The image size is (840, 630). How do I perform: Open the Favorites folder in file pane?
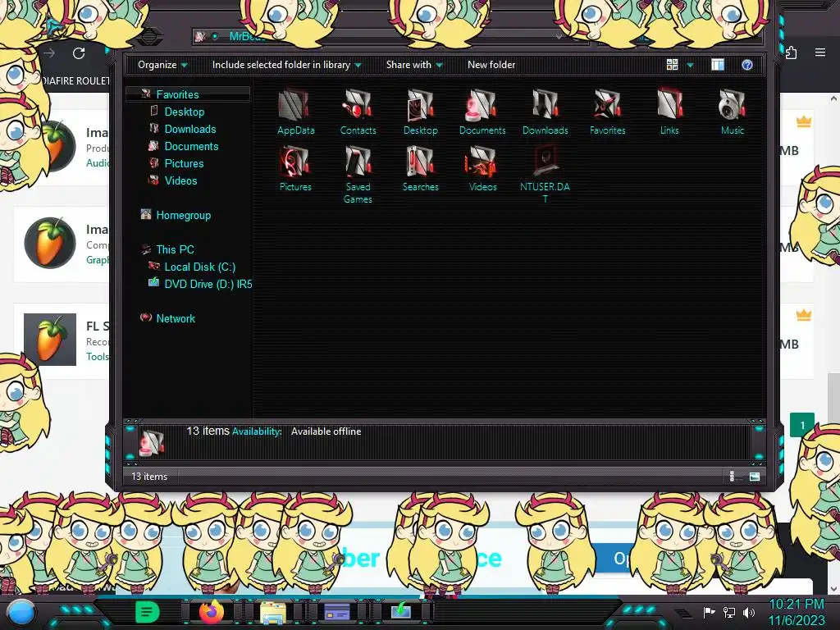[607, 112]
